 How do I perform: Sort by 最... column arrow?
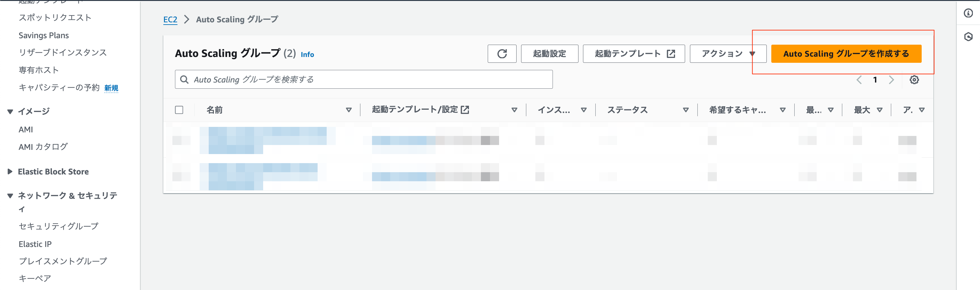831,110
